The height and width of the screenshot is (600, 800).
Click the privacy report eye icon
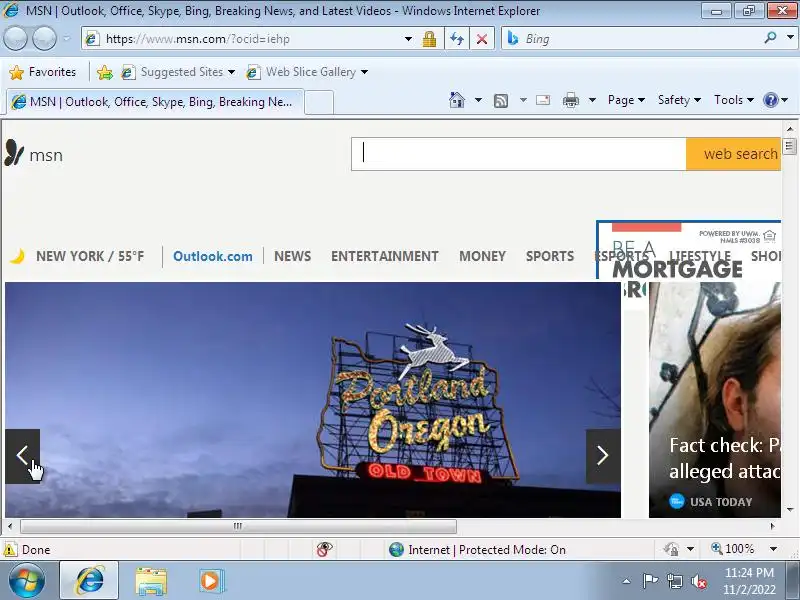(324, 549)
